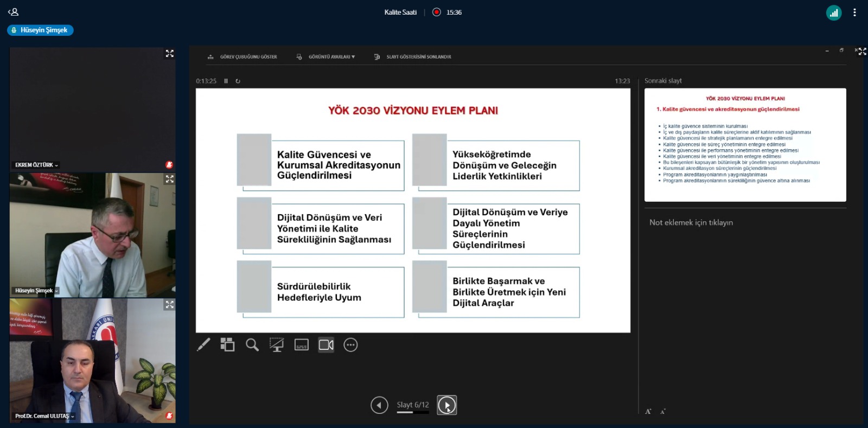Open the see all slides grid view
The image size is (868, 428).
tap(227, 345)
